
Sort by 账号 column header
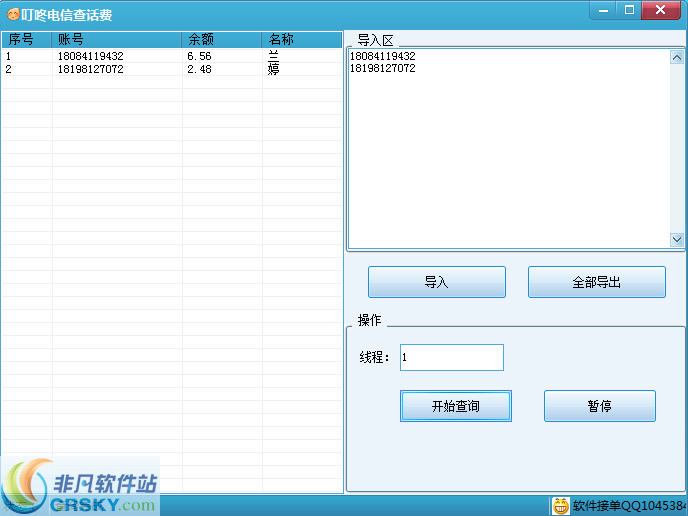(x=116, y=39)
